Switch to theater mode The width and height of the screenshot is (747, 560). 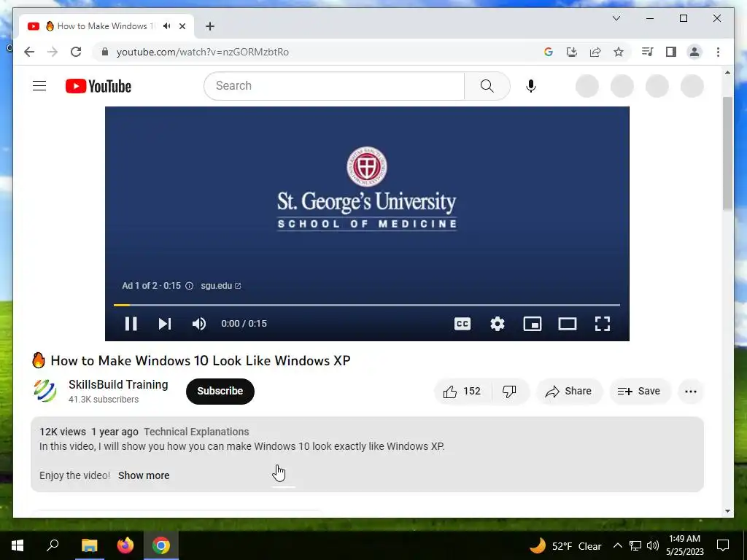point(568,324)
